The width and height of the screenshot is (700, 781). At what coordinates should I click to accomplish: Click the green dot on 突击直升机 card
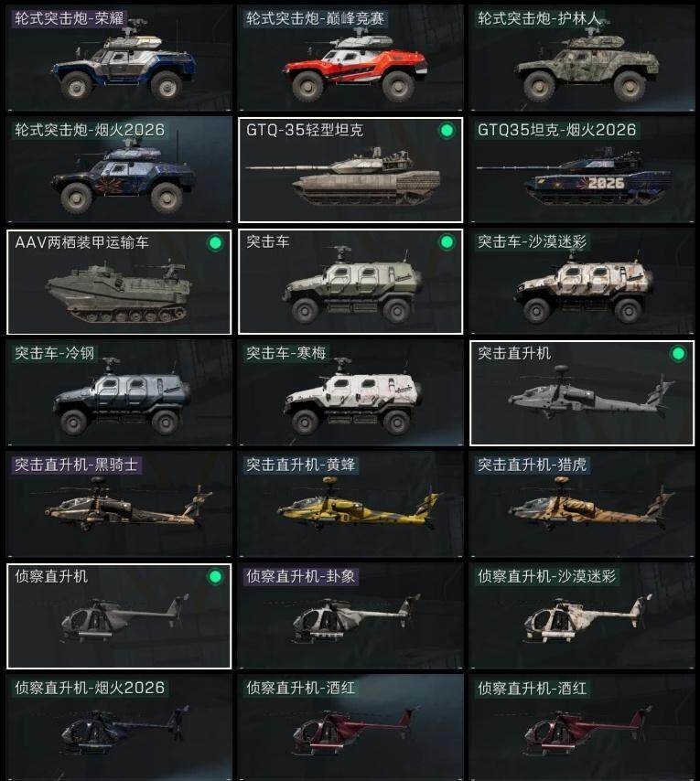tap(678, 354)
